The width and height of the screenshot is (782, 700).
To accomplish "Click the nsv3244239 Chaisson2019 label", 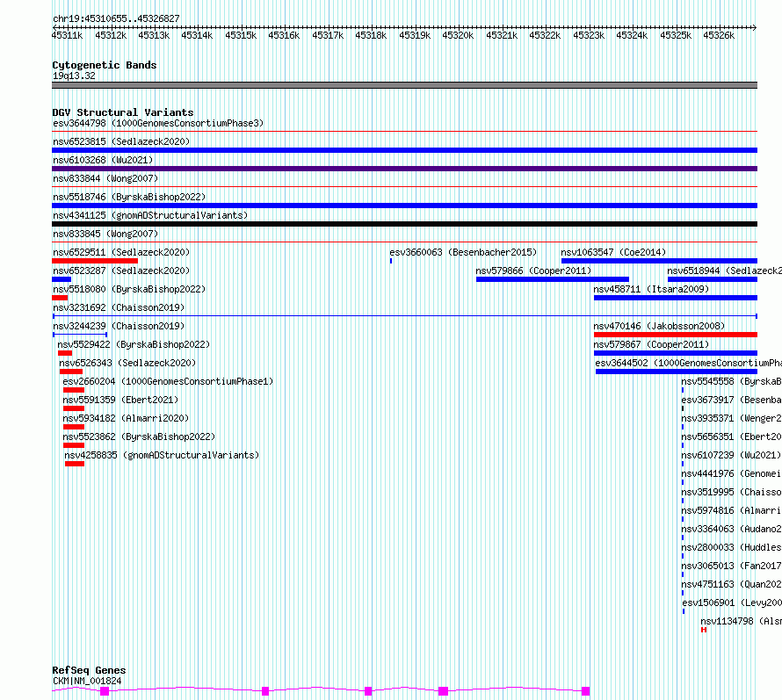I will tap(119, 326).
